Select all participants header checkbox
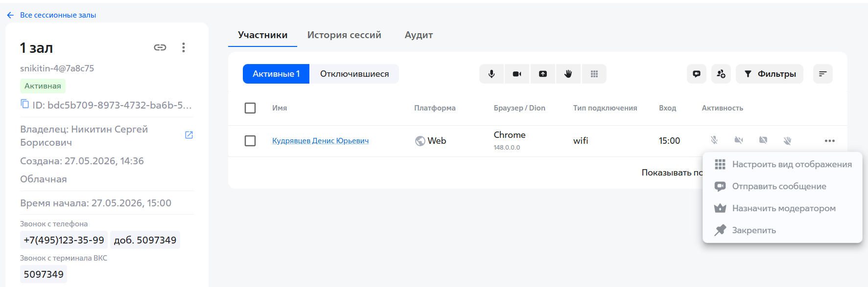Viewport: 868px width, 287px height. (x=250, y=108)
